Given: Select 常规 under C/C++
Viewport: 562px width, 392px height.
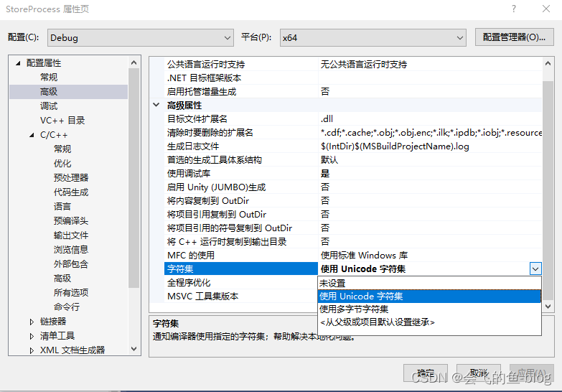Looking at the screenshot, I should [62, 149].
